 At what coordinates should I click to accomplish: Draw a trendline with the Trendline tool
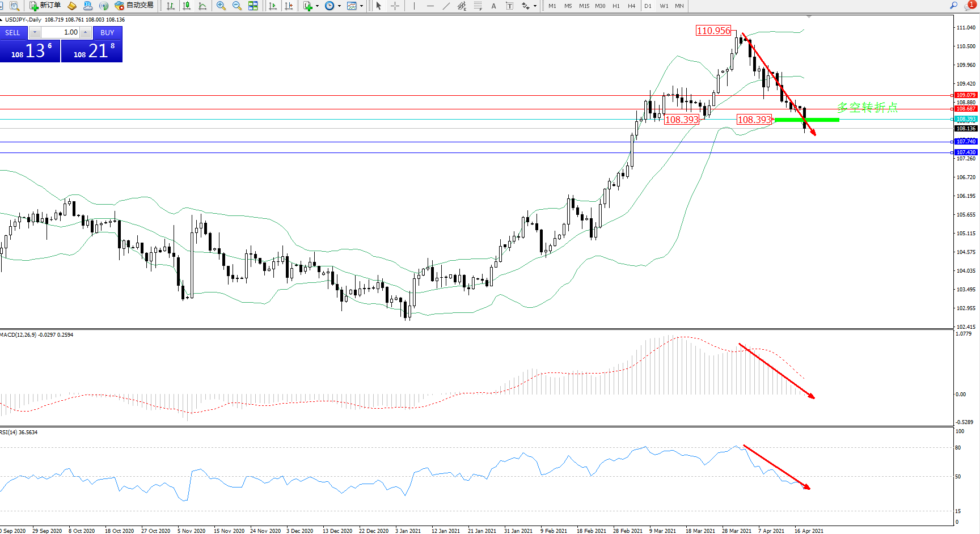[446, 6]
